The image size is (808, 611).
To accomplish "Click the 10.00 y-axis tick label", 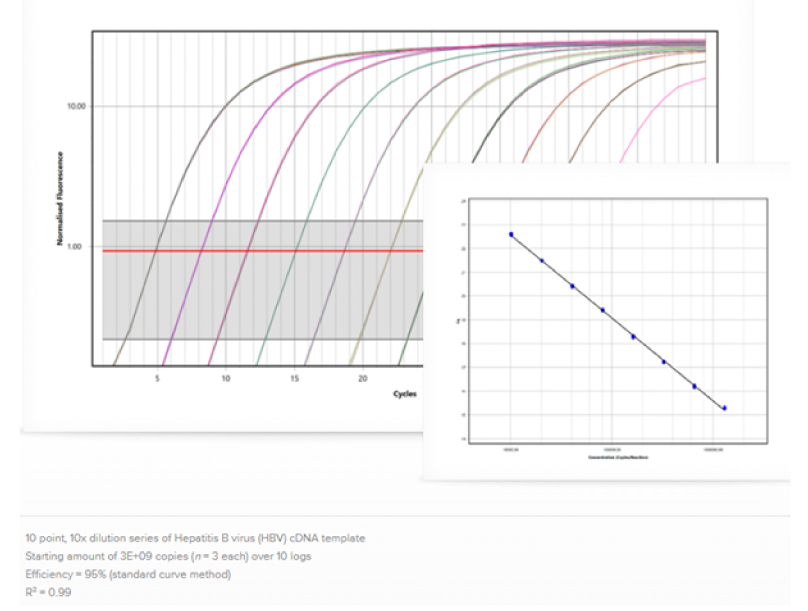I will point(76,106).
